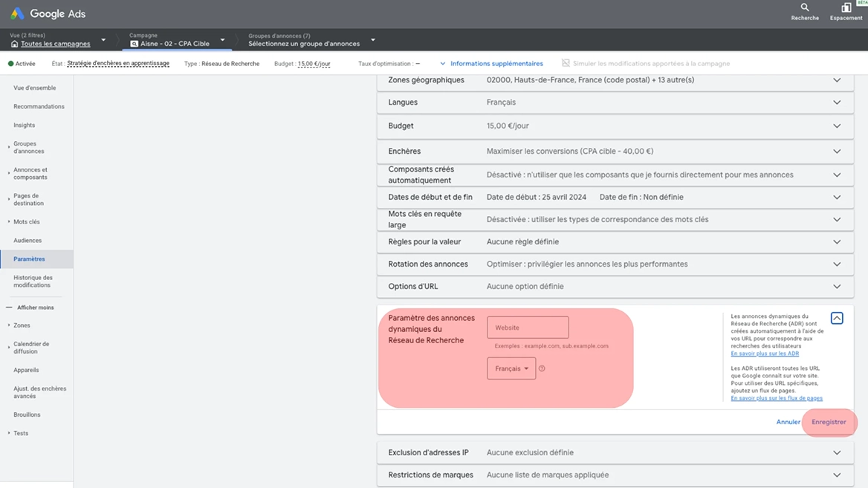Click Maximiser les conversions (CPA cible - 40,00 €) text
Screen dimensions: 868x488
coord(569,151)
